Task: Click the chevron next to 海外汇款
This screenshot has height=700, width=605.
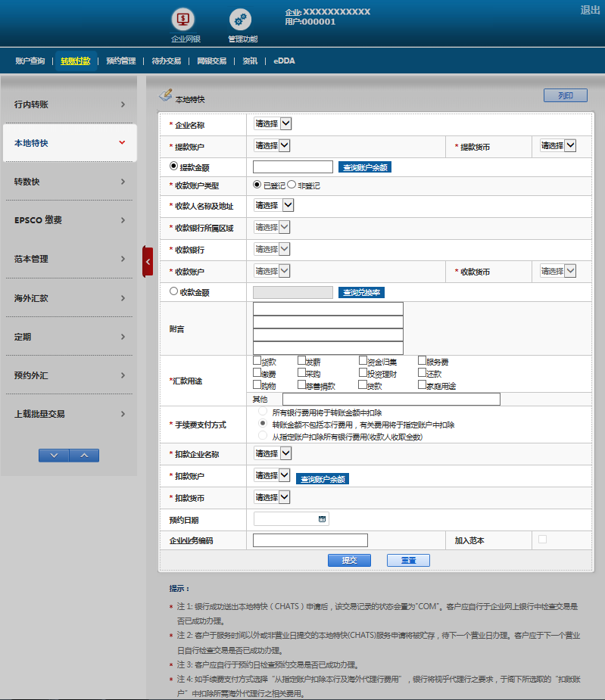Action: (123, 298)
